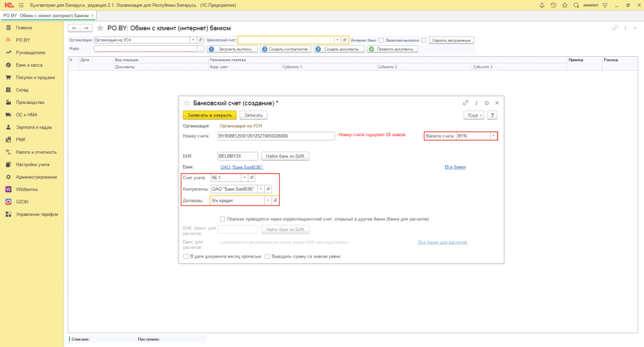Star the Банковский счет dialog as favorite
The width and height of the screenshot is (644, 347).
click(186, 103)
